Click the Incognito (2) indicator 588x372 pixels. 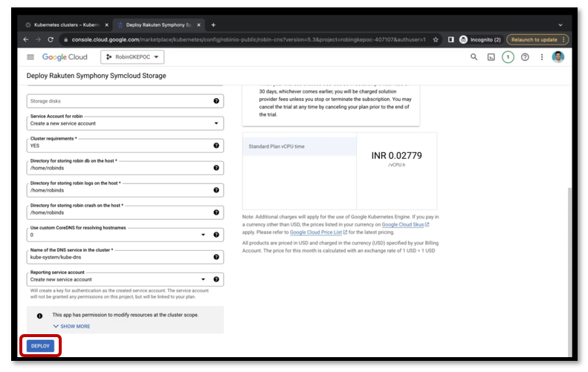click(480, 39)
